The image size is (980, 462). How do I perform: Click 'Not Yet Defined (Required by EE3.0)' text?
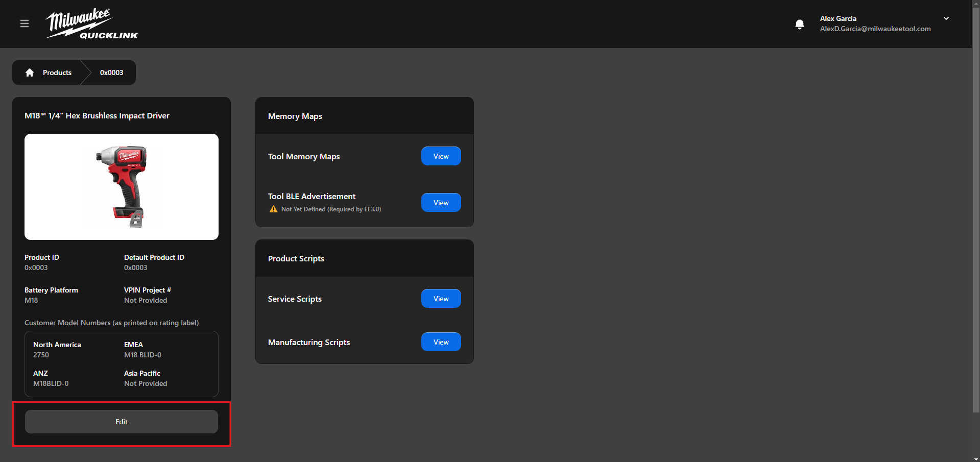331,209
